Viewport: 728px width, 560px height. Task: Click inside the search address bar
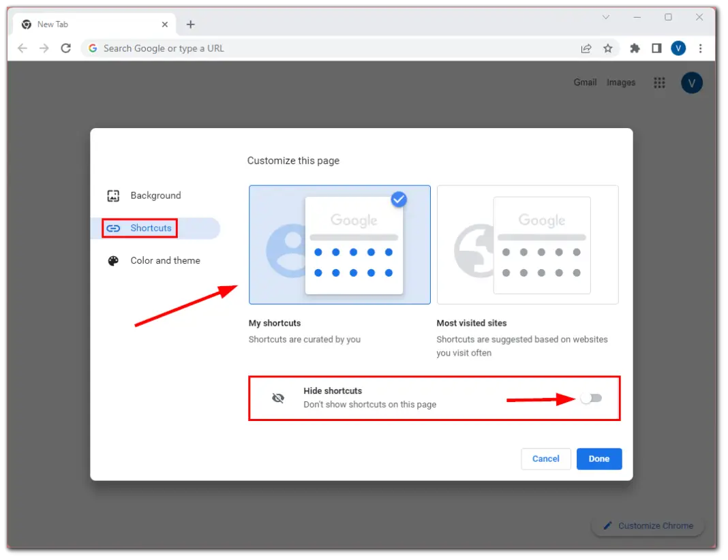(273, 48)
